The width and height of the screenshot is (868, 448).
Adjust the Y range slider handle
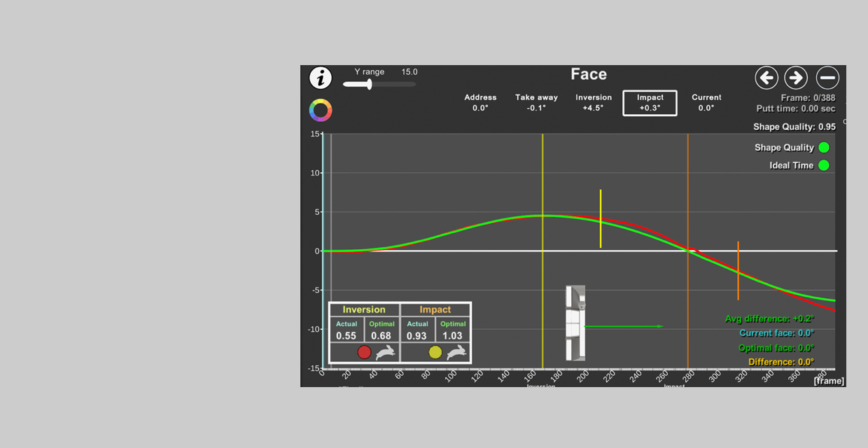click(369, 84)
